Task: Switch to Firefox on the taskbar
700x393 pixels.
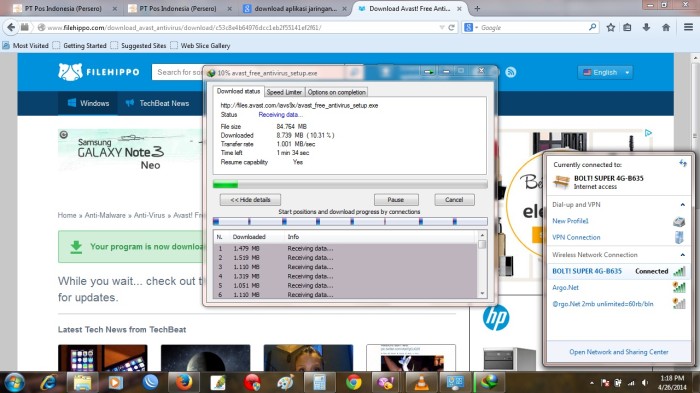Action: 183,382
